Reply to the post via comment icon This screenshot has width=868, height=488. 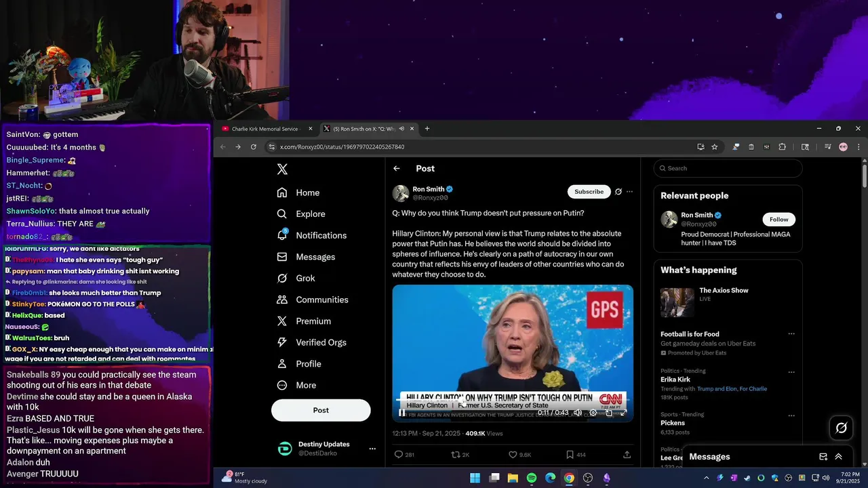pos(399,455)
